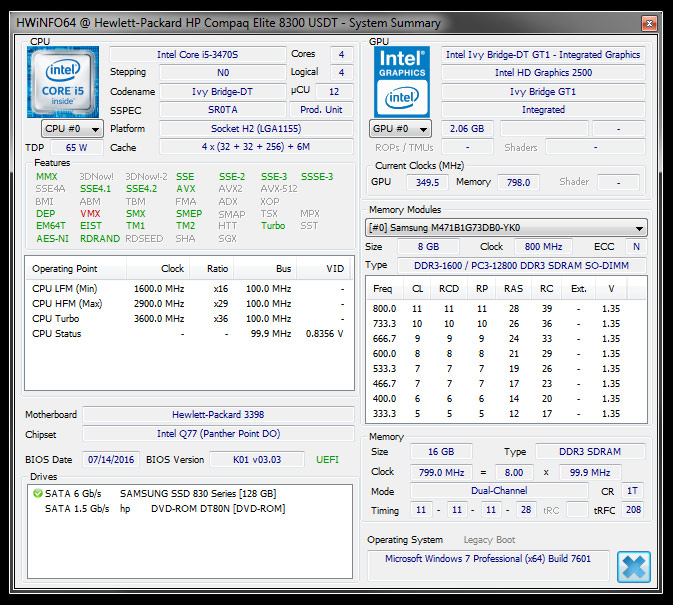673x605 pixels.
Task: Click the GPU memory clock value 798.0
Action: (x=518, y=182)
